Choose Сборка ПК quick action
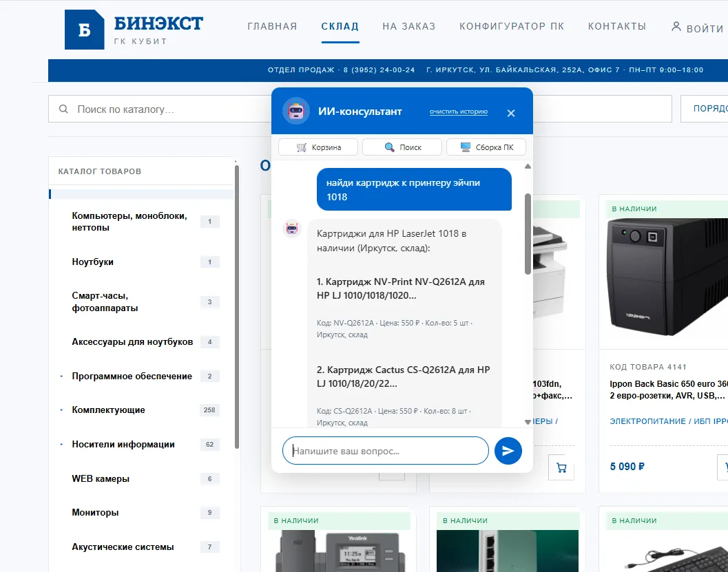 point(486,147)
